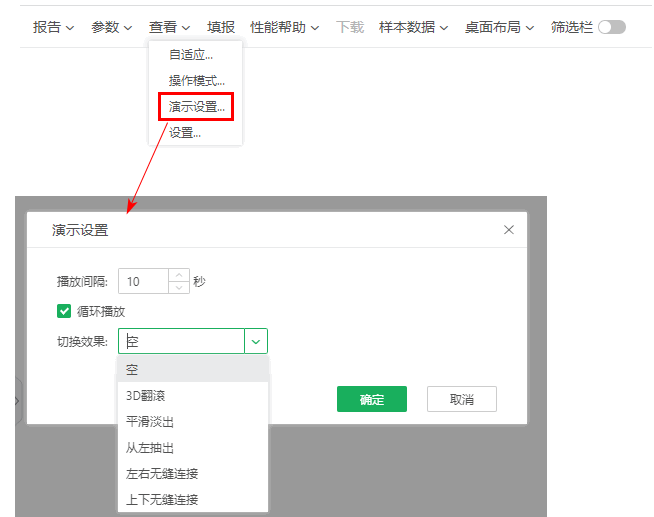Open the 报告 menu
This screenshot has height=517, width=654.
click(x=53, y=28)
